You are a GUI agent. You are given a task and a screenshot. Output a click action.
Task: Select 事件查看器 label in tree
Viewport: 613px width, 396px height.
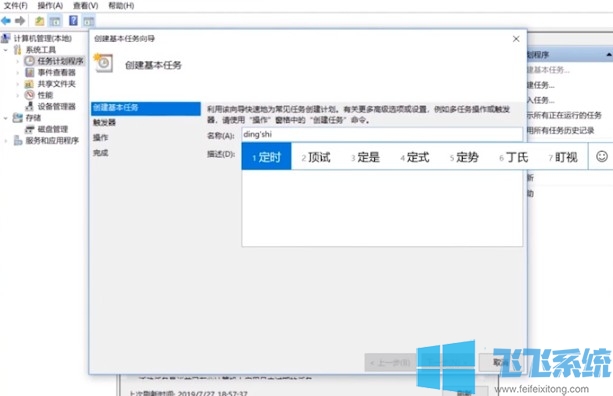57,72
